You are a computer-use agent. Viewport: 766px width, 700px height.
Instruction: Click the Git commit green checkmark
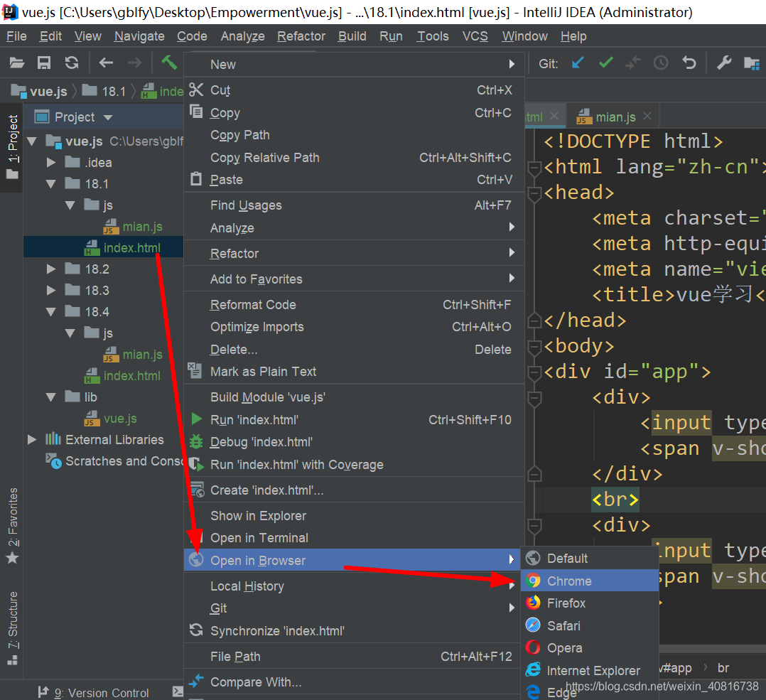(x=605, y=63)
